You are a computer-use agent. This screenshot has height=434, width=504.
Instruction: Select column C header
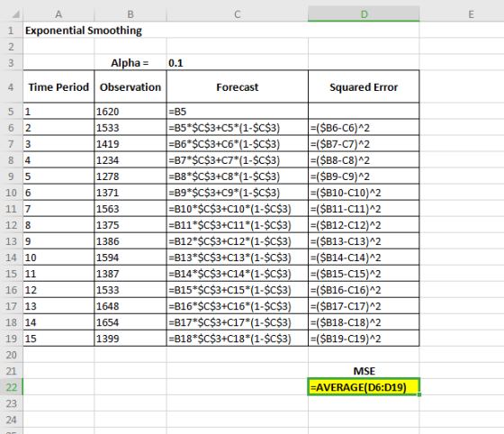click(238, 14)
